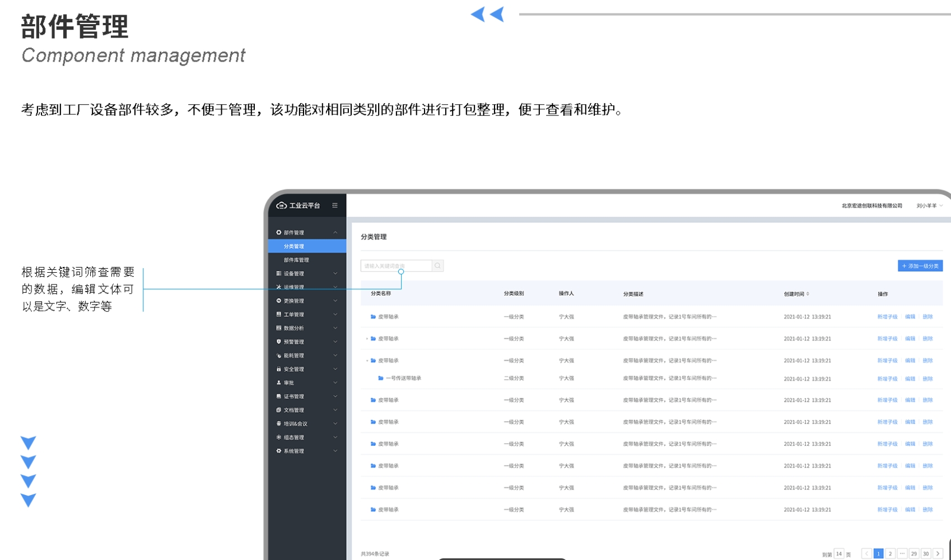
Task: Expand the 培训&会议 chevron
Action: pyautogui.click(x=335, y=424)
